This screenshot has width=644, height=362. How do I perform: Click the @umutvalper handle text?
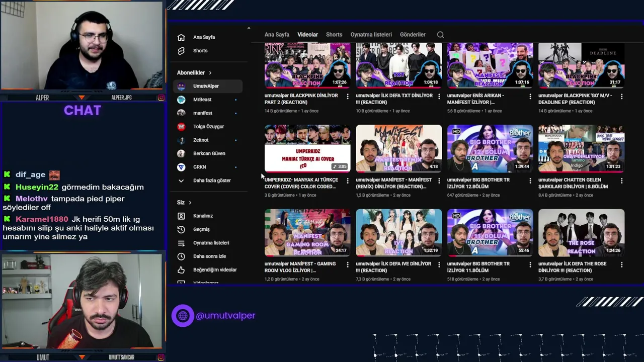225,316
